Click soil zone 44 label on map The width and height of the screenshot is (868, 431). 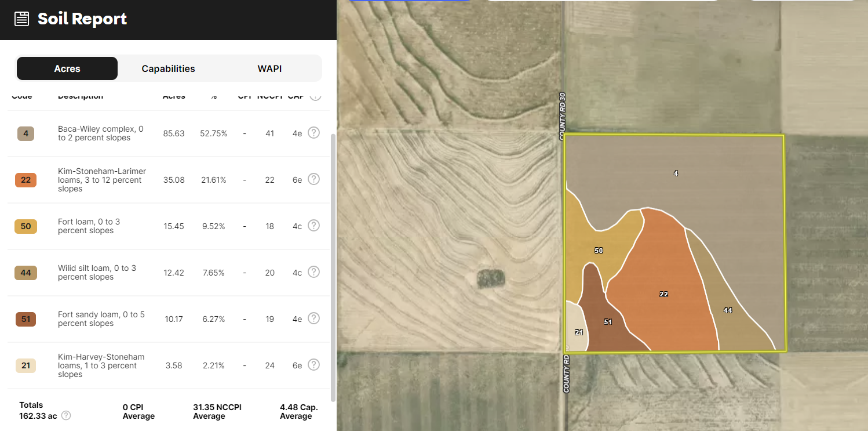(x=728, y=310)
